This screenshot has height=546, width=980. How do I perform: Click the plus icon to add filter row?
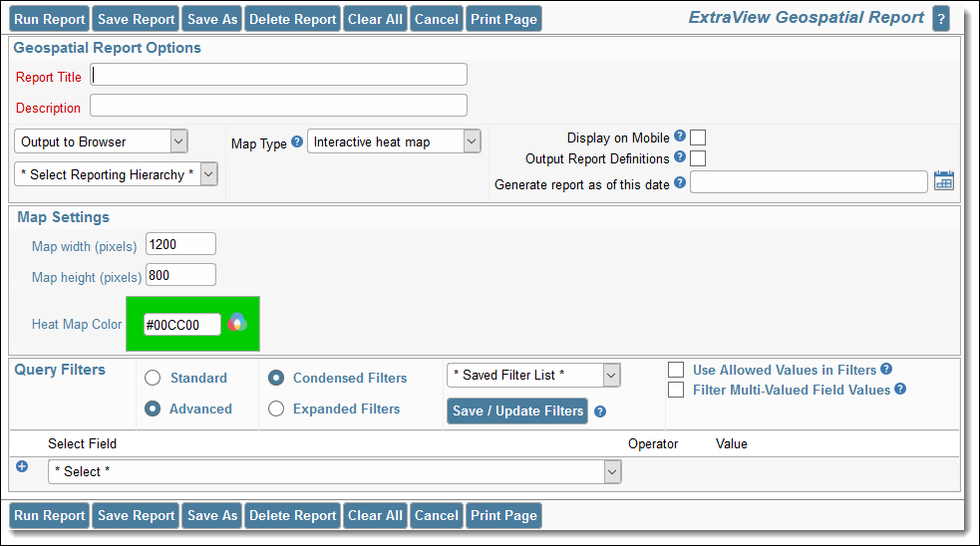click(22, 466)
